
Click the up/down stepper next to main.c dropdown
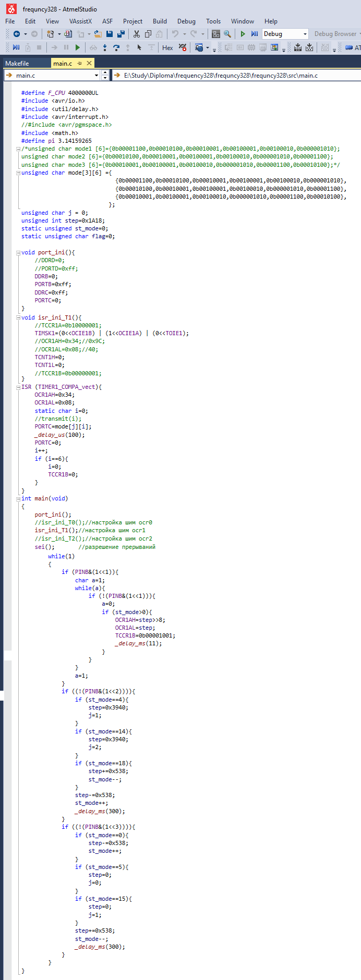click(105, 76)
